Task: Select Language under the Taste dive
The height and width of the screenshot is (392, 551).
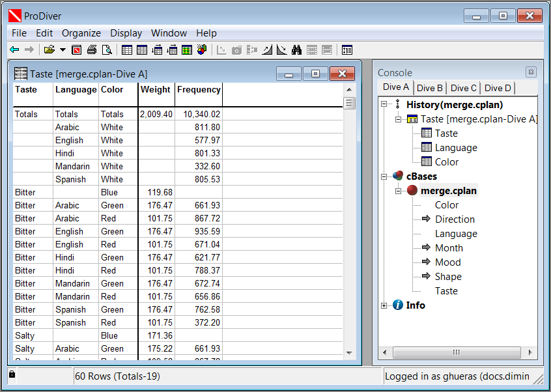Action: 456,147
